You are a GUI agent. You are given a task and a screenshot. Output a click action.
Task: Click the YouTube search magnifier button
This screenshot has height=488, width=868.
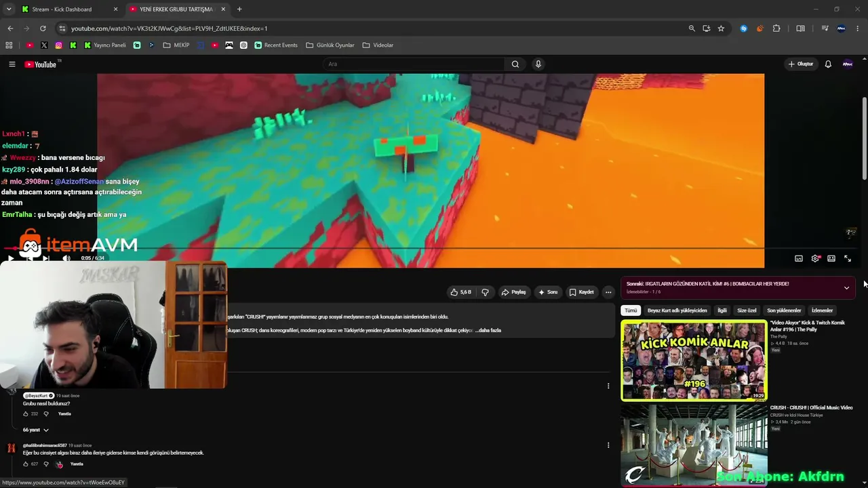coord(515,64)
